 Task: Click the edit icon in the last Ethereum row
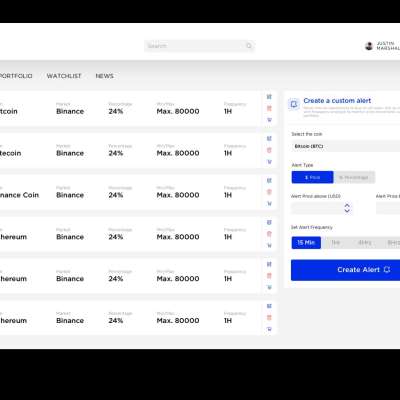[x=269, y=306]
